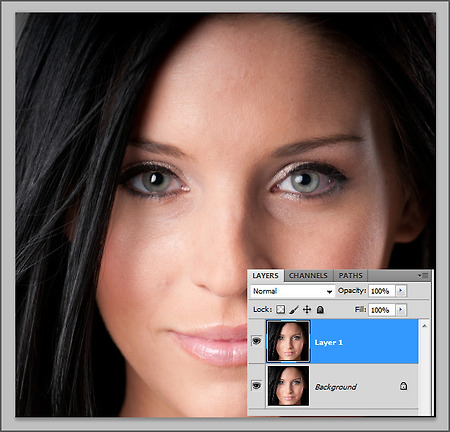The width and height of the screenshot is (450, 432).
Task: Open the Fill slider arrow
Action: point(401,310)
